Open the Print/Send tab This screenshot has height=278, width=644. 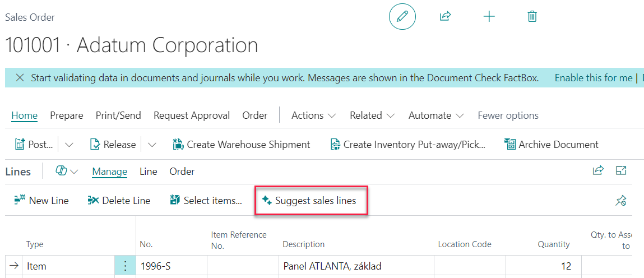click(118, 116)
